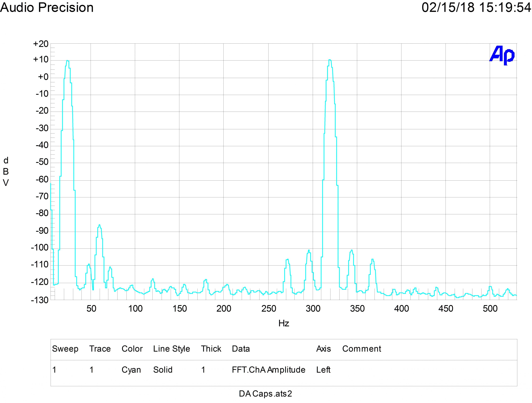Click the 'Cyan' color cell
This screenshot has width=532, height=403.
click(131, 370)
